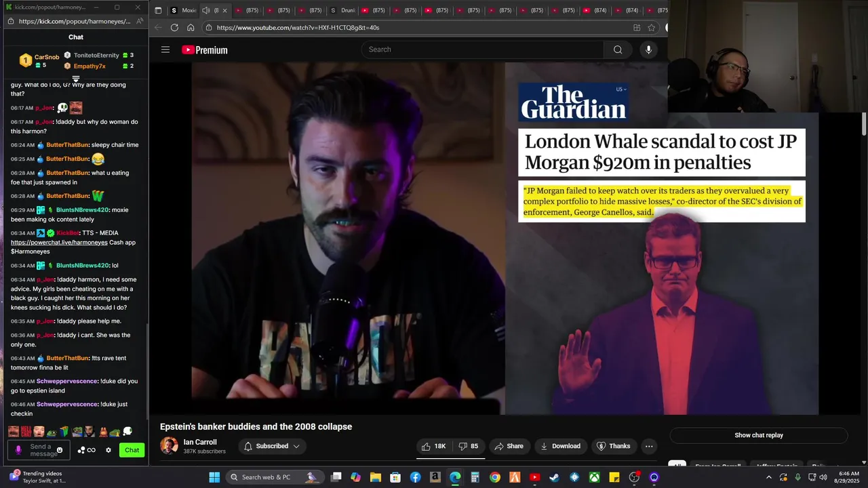Launch Google Chrome from taskbar

tap(495, 477)
